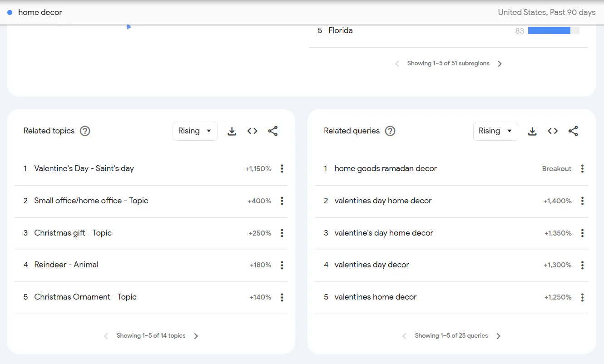Viewport: 604px width, 364px height.
Task: Open more options for valentines home decor query
Action: coord(583,297)
